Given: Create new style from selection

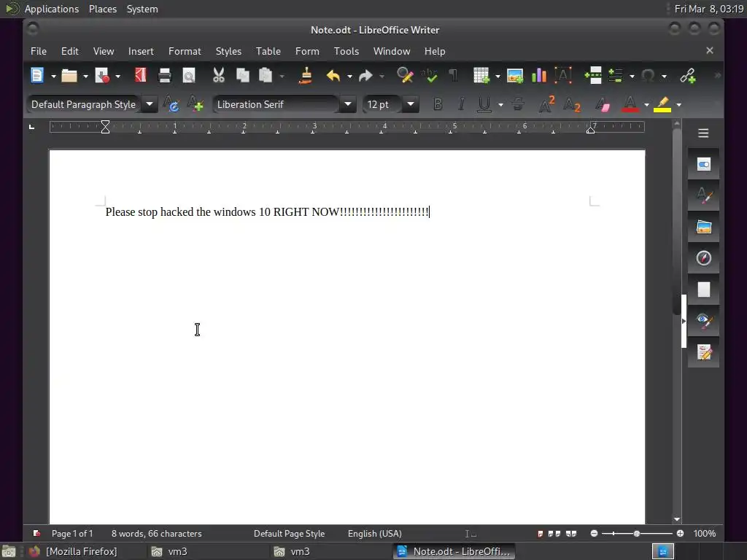Looking at the screenshot, I should 196,104.
